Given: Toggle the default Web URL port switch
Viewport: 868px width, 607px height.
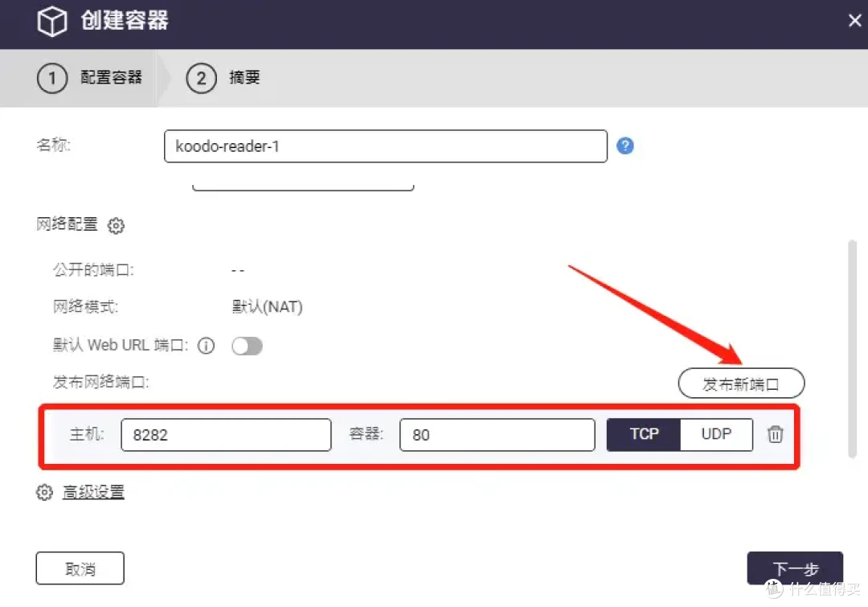Looking at the screenshot, I should pyautogui.click(x=247, y=347).
